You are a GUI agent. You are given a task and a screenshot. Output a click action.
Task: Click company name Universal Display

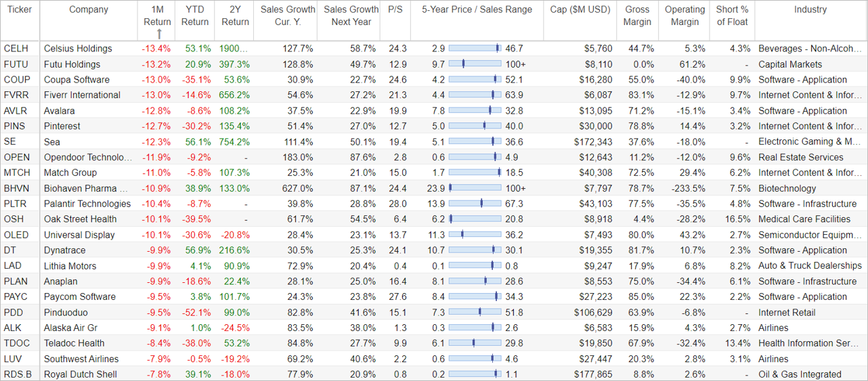click(79, 235)
